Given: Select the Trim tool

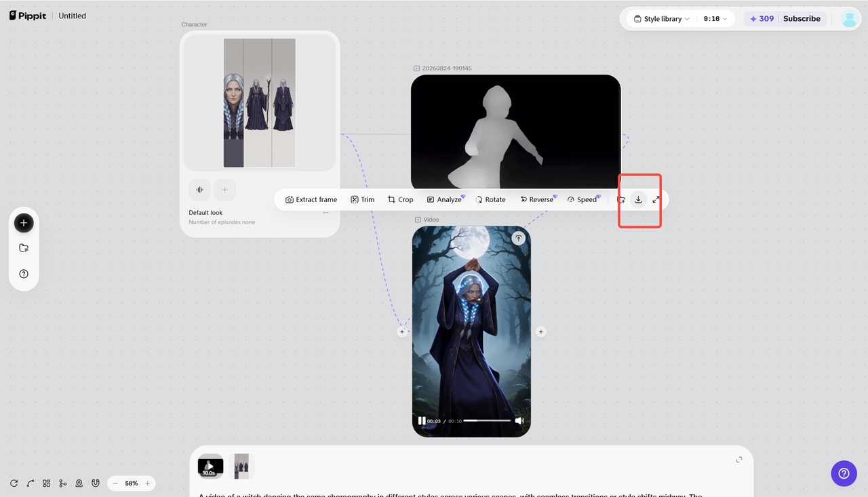Looking at the screenshot, I should click(x=362, y=199).
